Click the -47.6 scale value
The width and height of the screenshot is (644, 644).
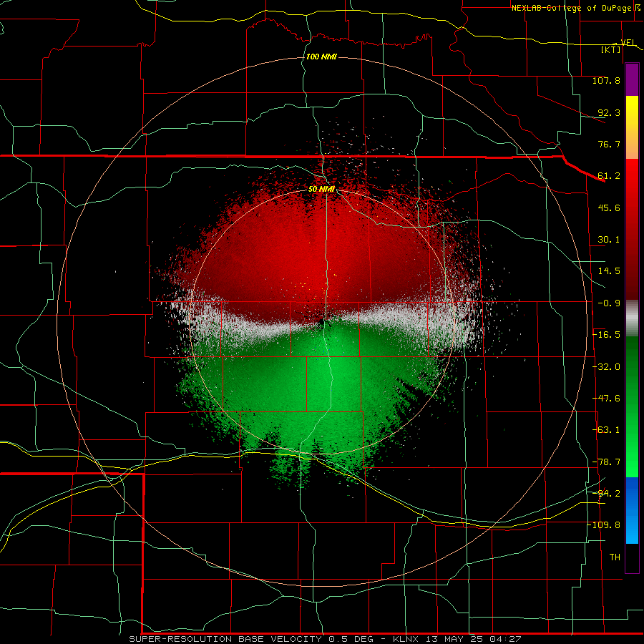tap(606, 399)
